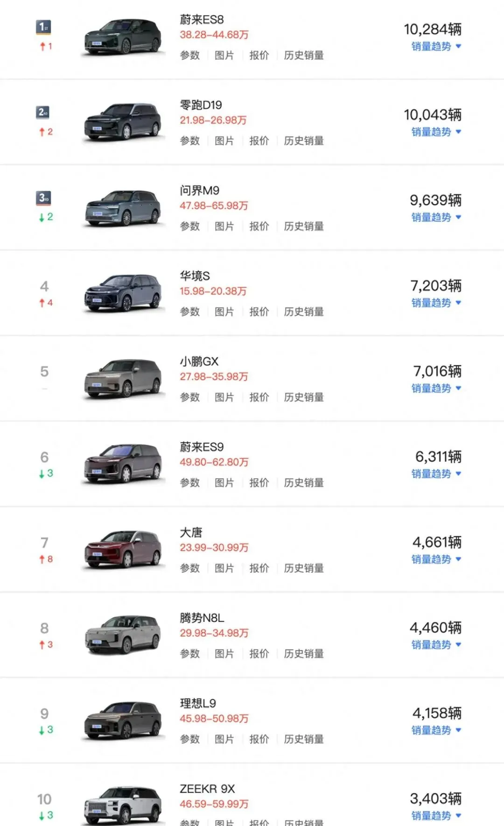This screenshot has width=504, height=826.
Task: Expand 销量趋势 for 蔚来ES8
Action: coord(436,46)
